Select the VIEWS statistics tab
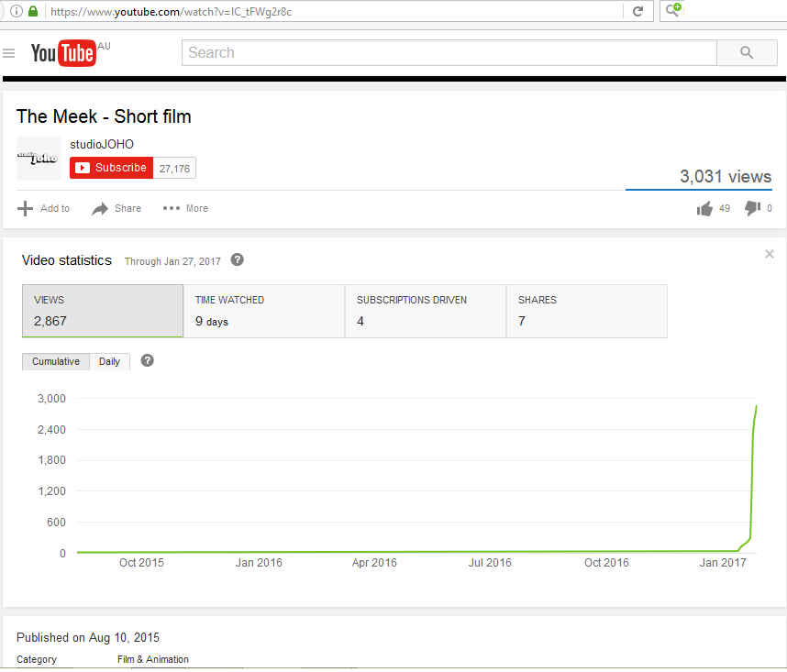The height and width of the screenshot is (672, 787). 103,311
